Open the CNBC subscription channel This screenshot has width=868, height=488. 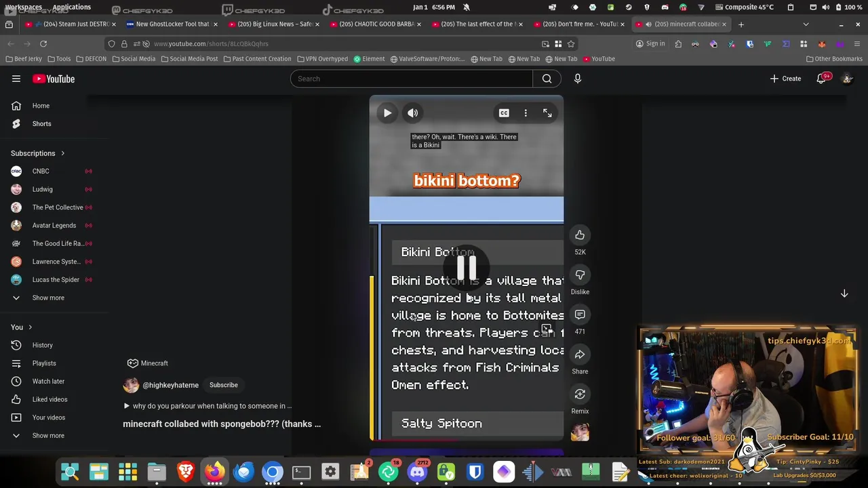(x=41, y=171)
